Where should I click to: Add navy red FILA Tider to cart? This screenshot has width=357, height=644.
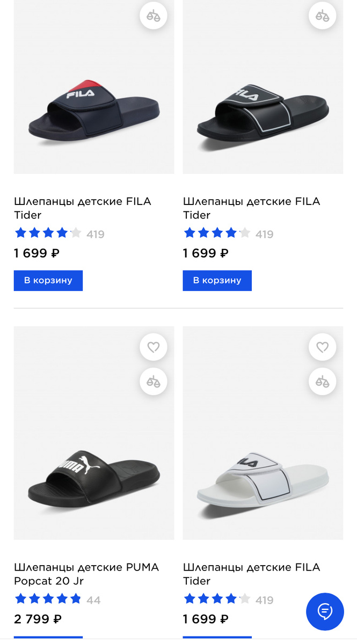coord(48,281)
